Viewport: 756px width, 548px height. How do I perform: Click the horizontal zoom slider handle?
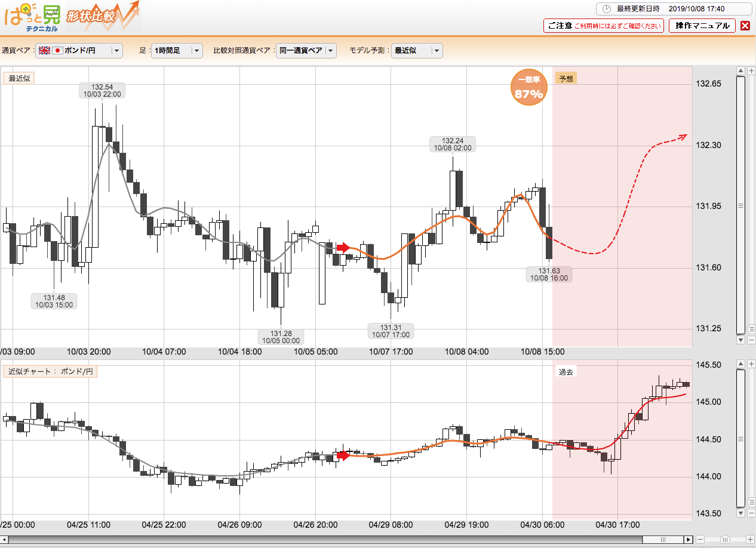(x=726, y=539)
